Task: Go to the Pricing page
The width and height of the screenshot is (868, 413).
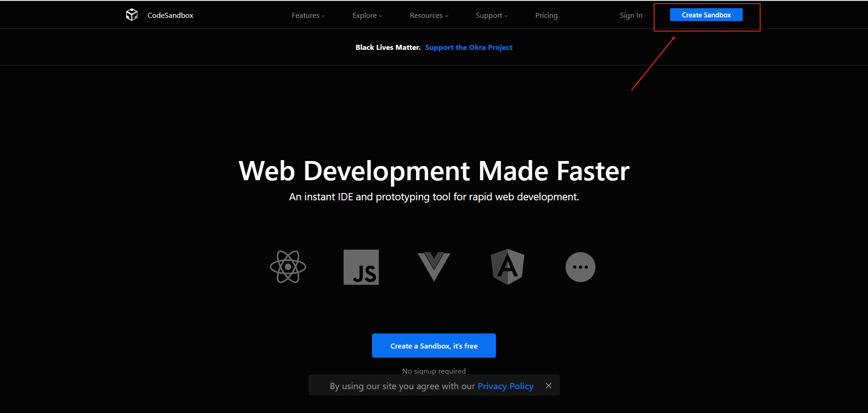Action: tap(547, 16)
